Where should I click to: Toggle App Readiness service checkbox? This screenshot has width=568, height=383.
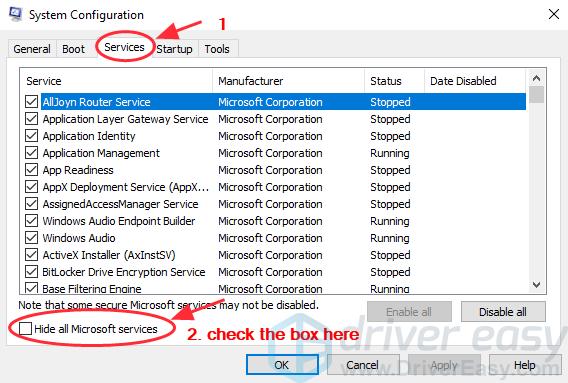32,170
